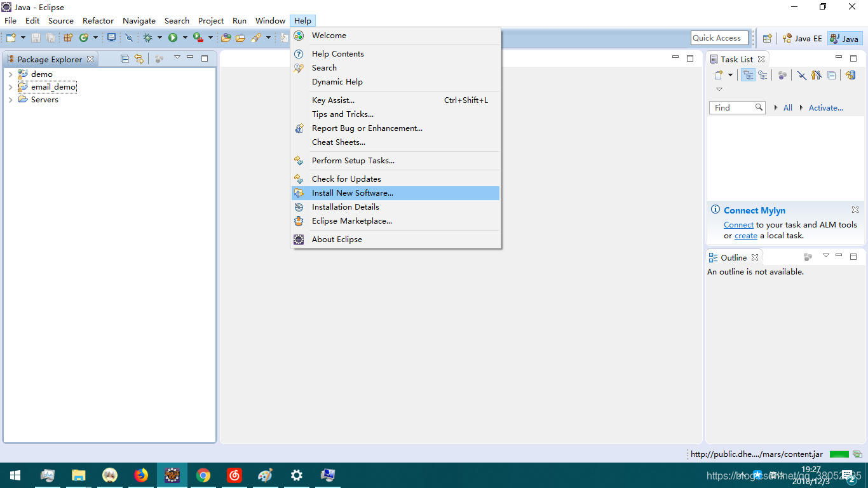Open Help Contents menu entry
Viewport: 868px width, 488px height.
[395, 54]
